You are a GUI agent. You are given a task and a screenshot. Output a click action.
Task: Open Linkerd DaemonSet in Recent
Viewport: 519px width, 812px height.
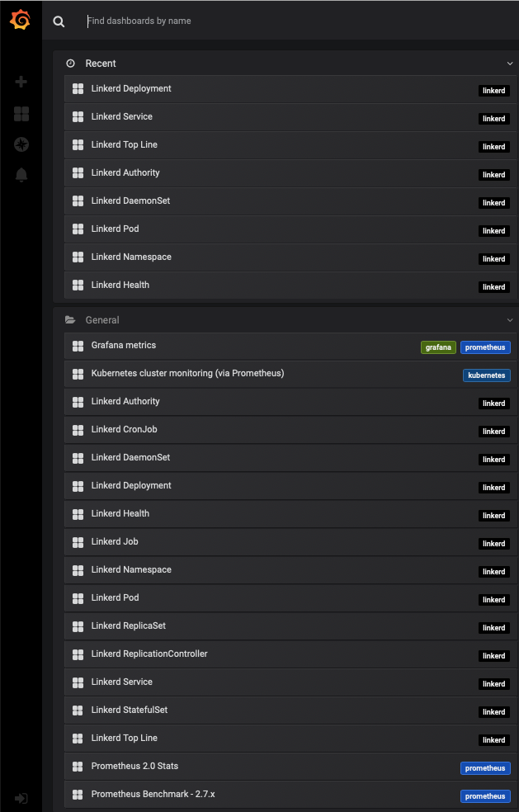[290, 201]
